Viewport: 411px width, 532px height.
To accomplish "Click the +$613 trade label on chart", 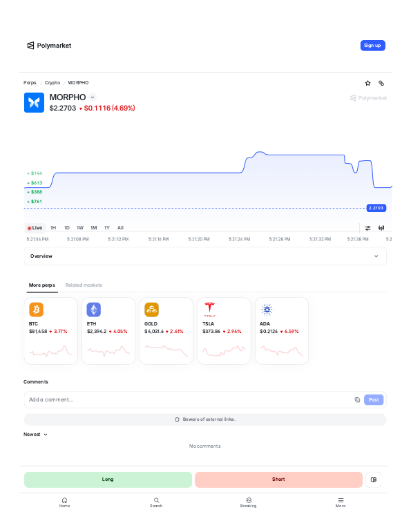I will 35,183.
